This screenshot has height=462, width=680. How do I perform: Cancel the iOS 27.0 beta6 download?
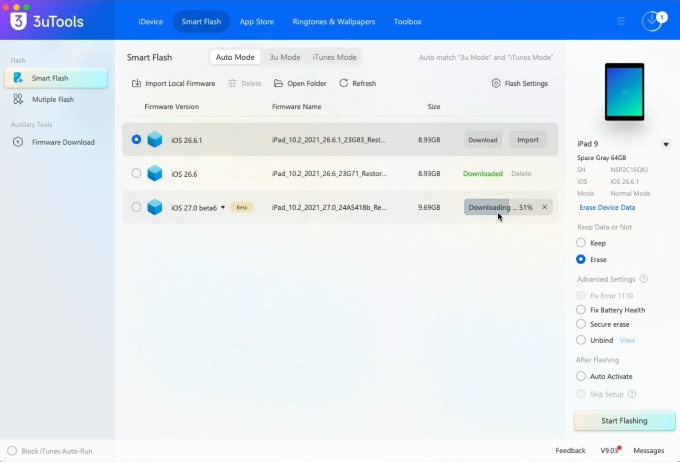pyautogui.click(x=544, y=207)
